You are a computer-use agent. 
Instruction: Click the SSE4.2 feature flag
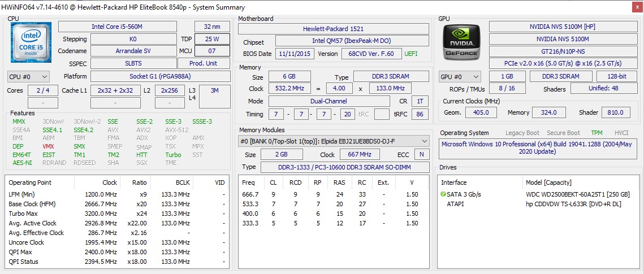coord(84,130)
